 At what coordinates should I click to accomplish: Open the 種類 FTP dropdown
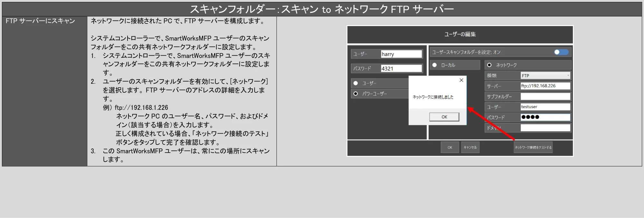point(545,75)
